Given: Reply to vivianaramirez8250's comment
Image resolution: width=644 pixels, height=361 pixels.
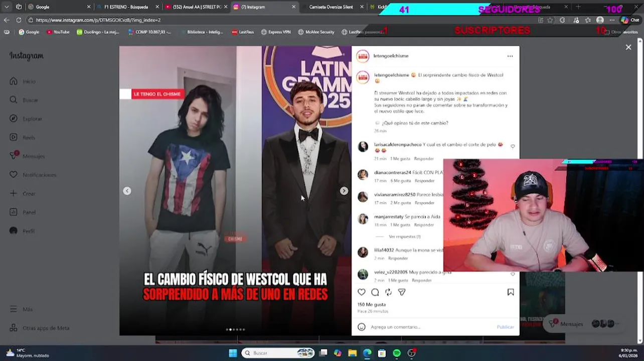Looking at the screenshot, I should 424,203.
